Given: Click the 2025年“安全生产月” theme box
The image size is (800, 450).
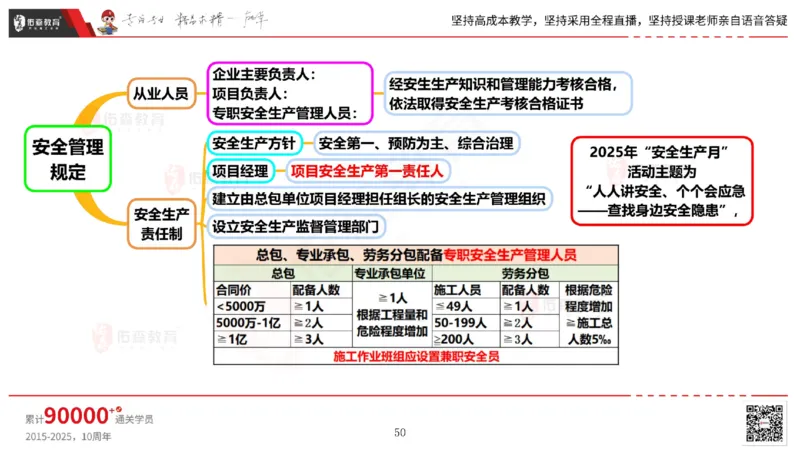Looking at the screenshot, I should coord(662,181).
